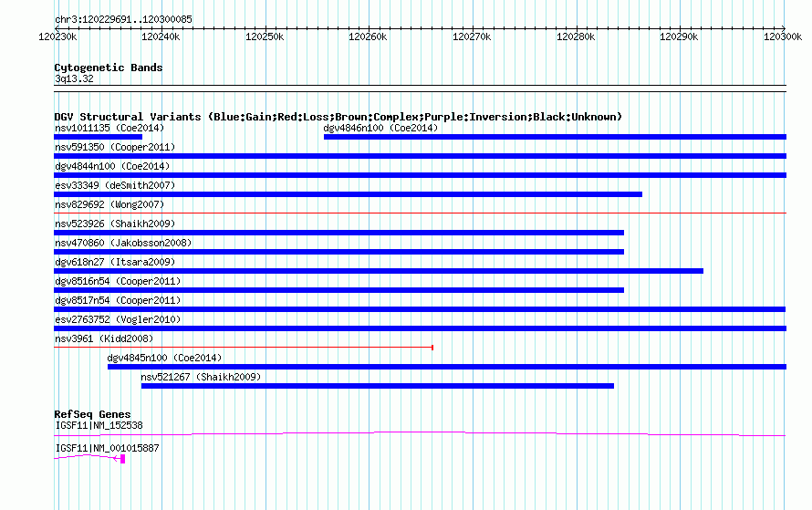
Task: Select the blue bar for dgv618n27
Action: click(379, 271)
